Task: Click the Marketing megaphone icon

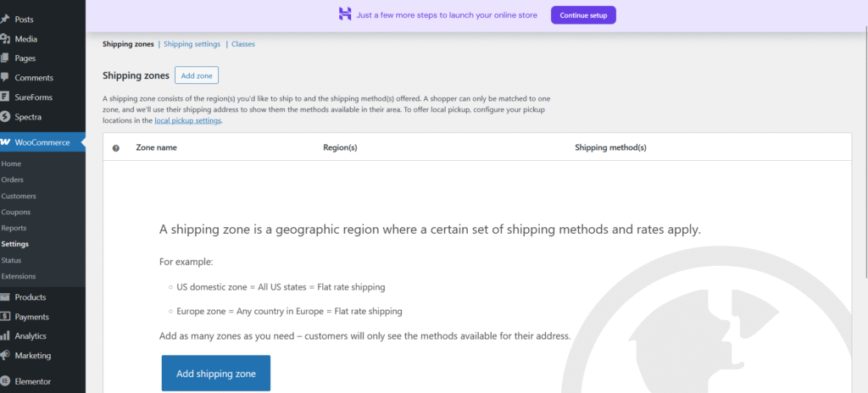Action: pyautogui.click(x=5, y=356)
